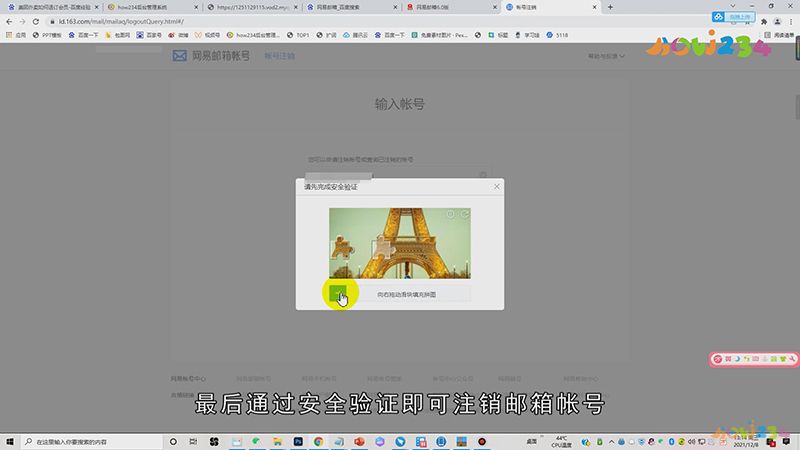Viewport: 800px width, 450px height.
Task: Open the TOP1 bookmark
Action: [x=298, y=35]
